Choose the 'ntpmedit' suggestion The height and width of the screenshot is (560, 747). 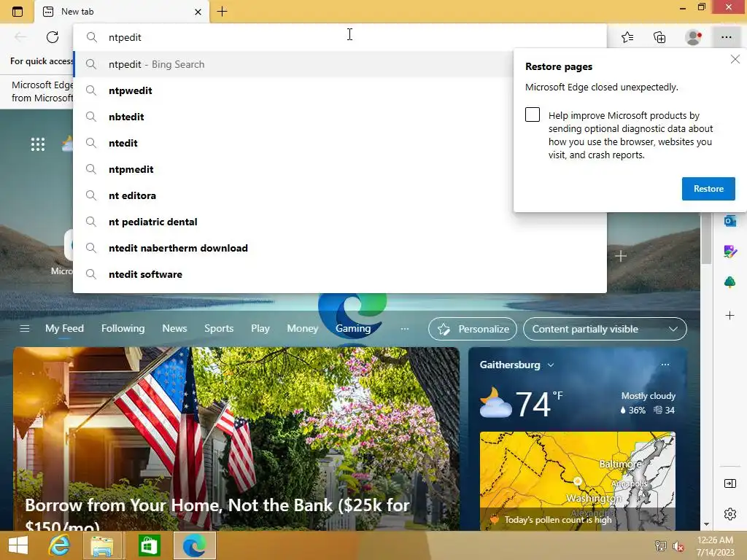[x=293, y=169]
